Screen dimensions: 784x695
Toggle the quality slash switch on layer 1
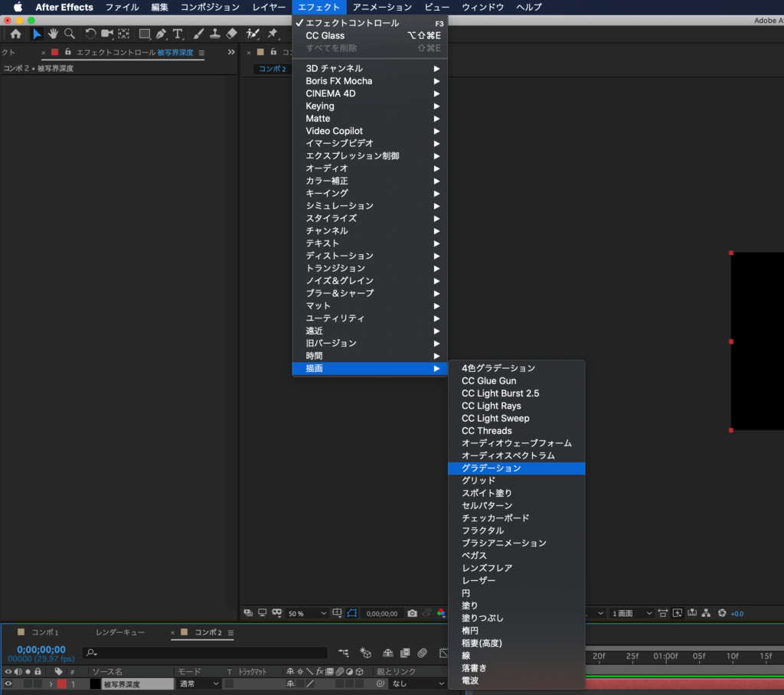[310, 684]
